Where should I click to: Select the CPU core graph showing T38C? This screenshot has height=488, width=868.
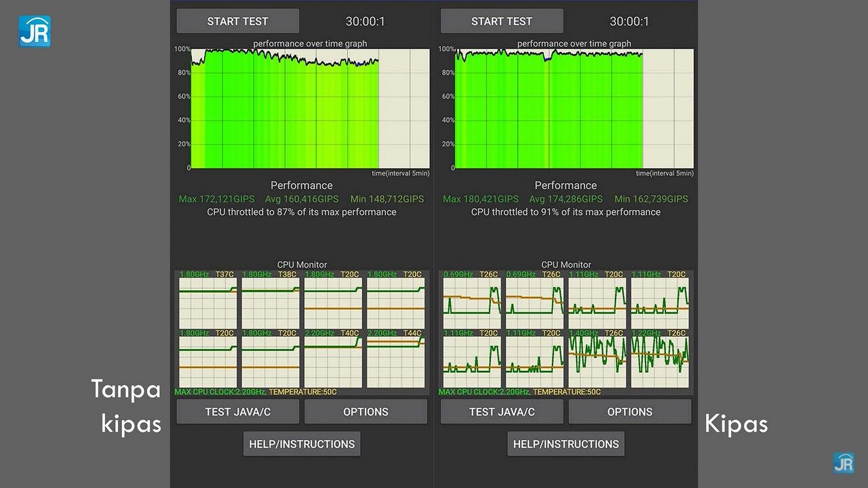271,303
